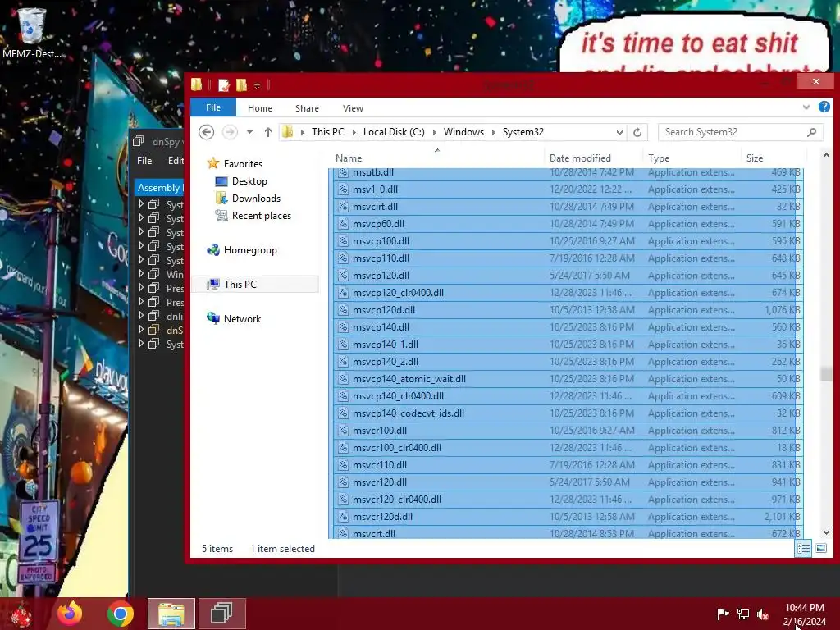Viewport: 840px width, 630px height.
Task: Switch to the Share ribbon tab
Action: pyautogui.click(x=307, y=108)
